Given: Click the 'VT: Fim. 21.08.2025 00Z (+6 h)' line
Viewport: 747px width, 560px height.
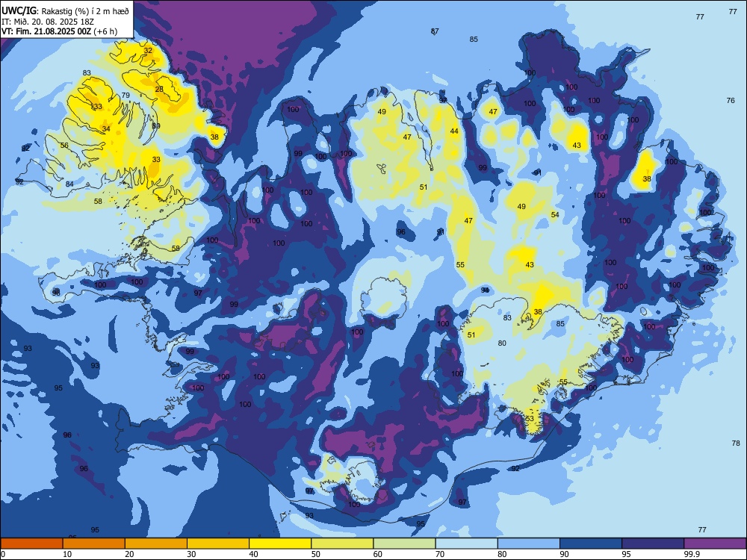Looking at the screenshot, I should point(59,31).
